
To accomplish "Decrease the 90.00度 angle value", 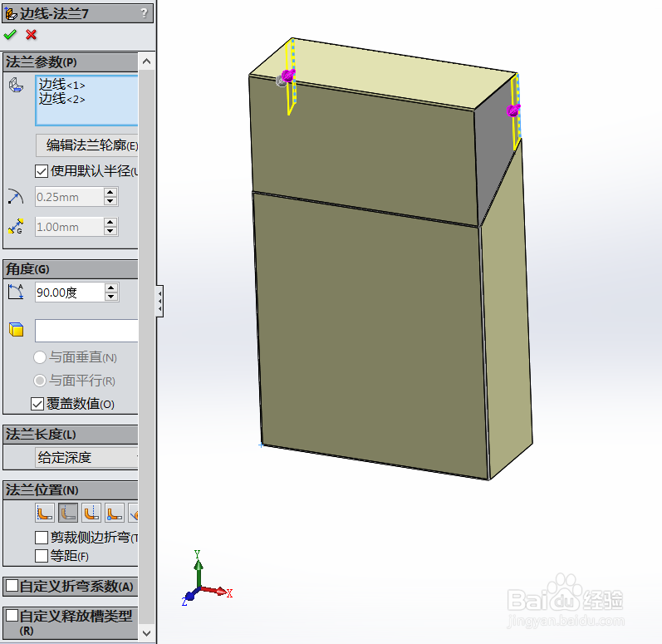I will click(x=111, y=297).
